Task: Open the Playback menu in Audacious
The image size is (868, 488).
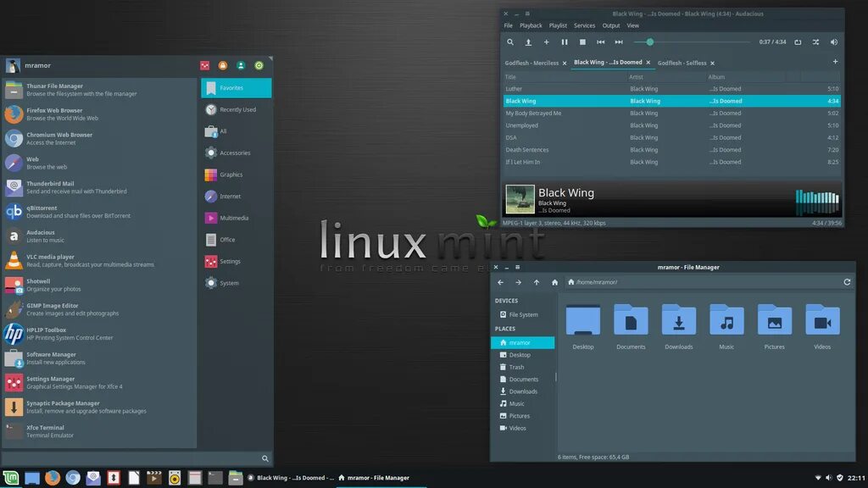Action: coord(531,25)
